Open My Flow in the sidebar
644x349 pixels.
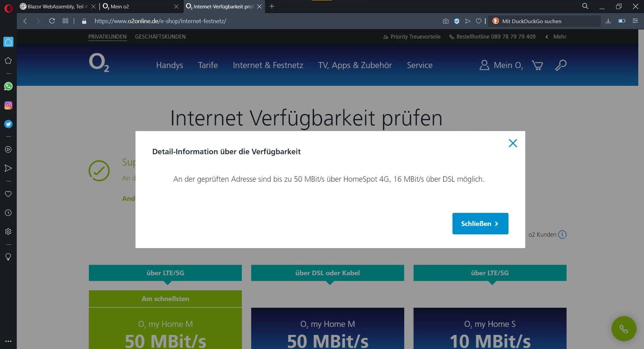tap(8, 168)
